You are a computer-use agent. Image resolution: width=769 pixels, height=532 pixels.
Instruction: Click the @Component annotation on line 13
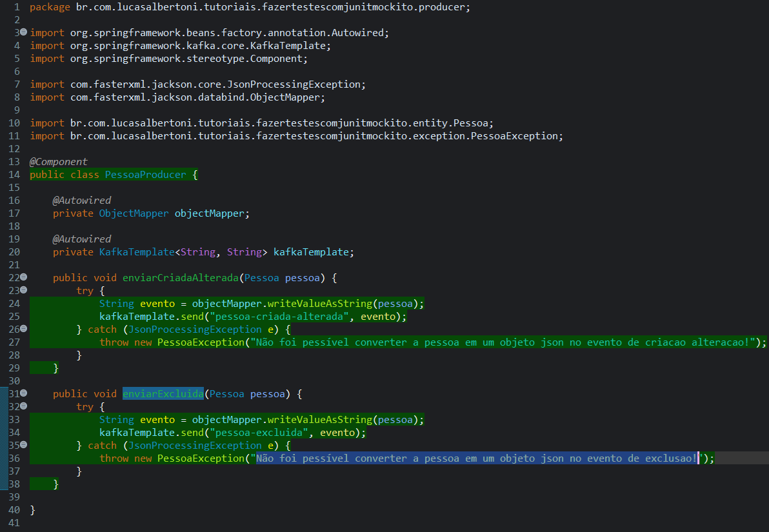pyautogui.click(x=58, y=161)
